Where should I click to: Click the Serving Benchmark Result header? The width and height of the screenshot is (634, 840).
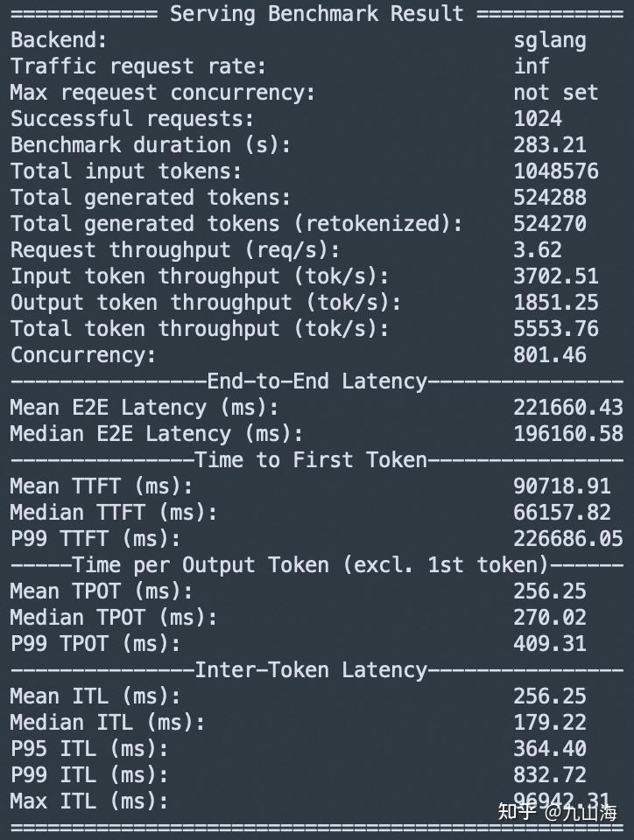[316, 14]
